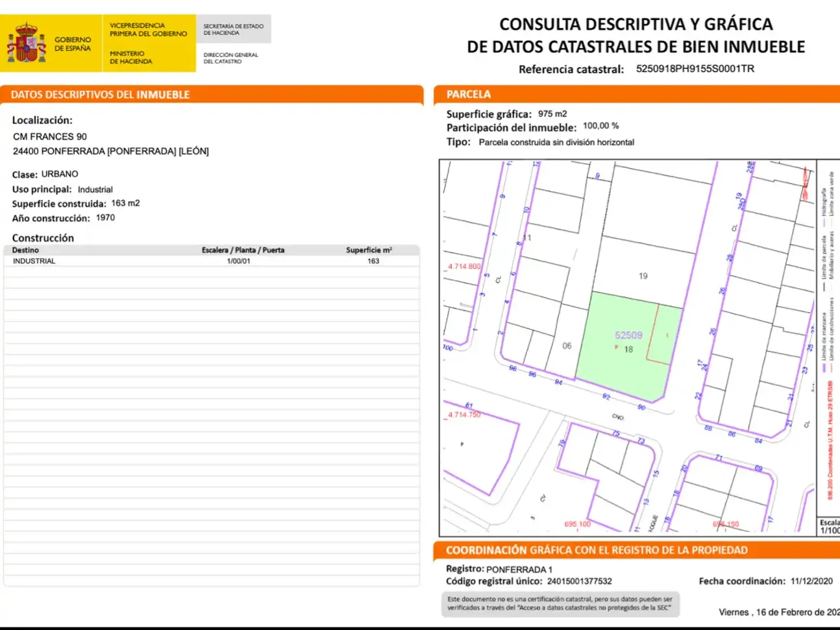Click the "Viernes , 16 de Febrero" date line
Image resolution: width=840 pixels, height=630 pixels.
coord(779,612)
